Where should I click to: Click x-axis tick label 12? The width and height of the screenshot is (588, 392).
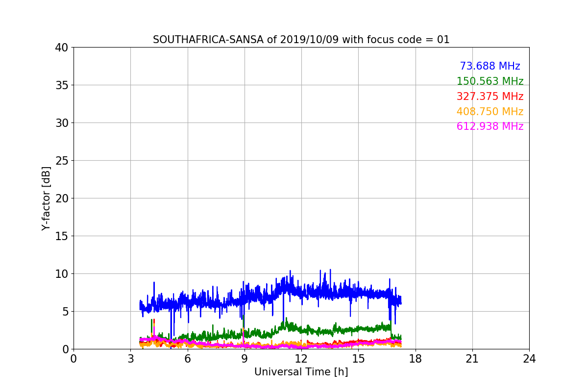[301, 359]
